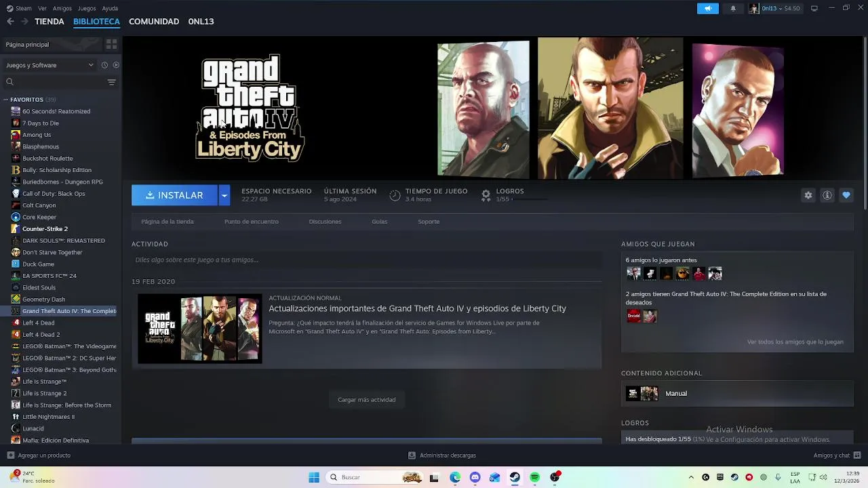This screenshot has width=868, height=488.
Task: Open Juegos y Software dropdown
Action: (x=50, y=65)
